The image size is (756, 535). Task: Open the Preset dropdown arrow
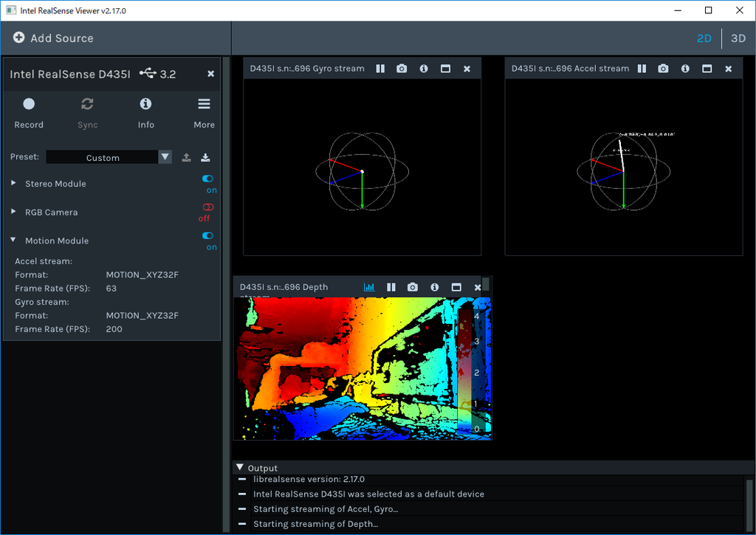tap(165, 156)
